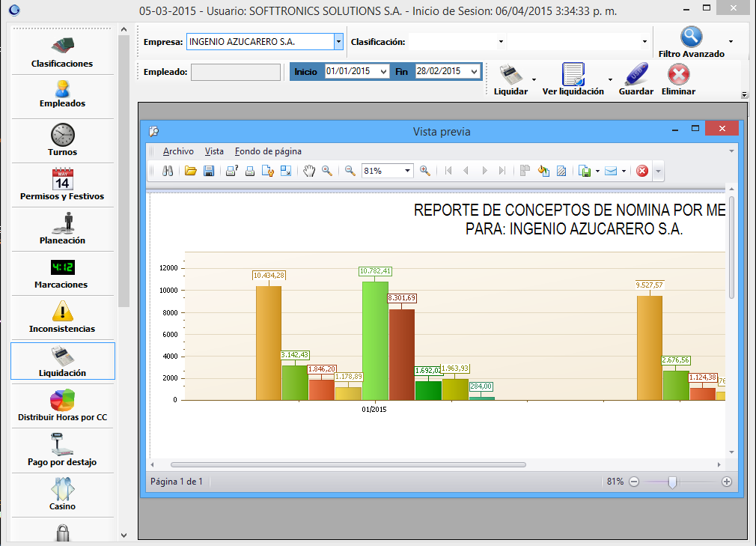Expand the Empresa combo box

[x=338, y=42]
